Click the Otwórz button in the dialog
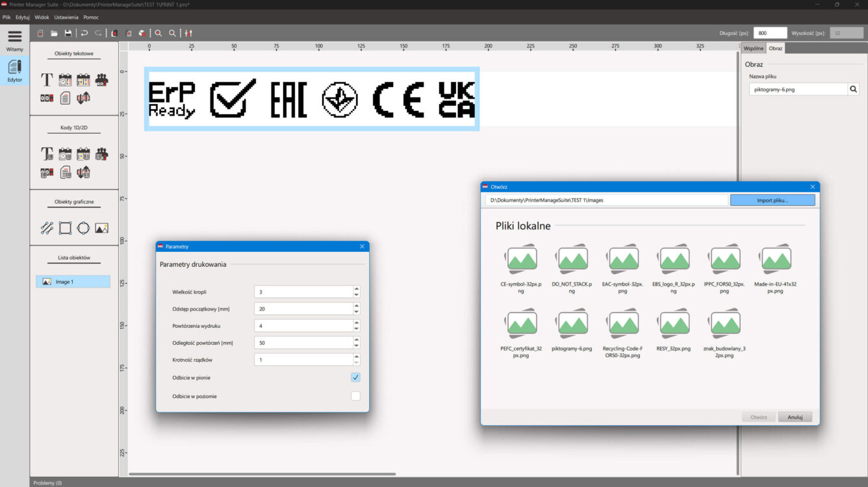 pyautogui.click(x=759, y=417)
